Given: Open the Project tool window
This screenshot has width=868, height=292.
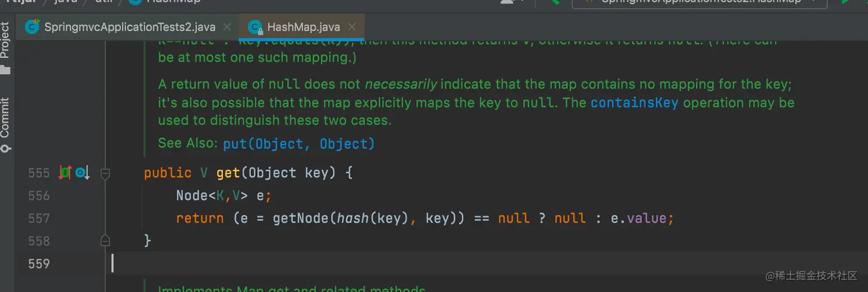Looking at the screenshot, I should (x=6, y=49).
